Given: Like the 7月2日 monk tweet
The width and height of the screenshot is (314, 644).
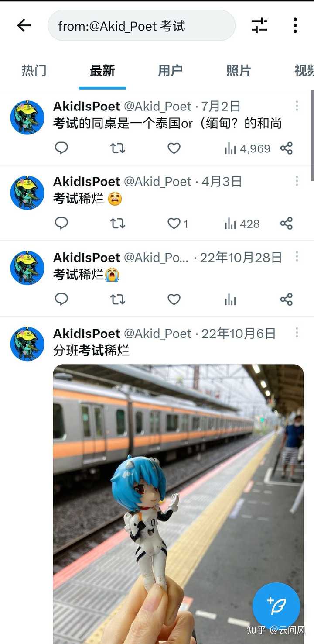Looking at the screenshot, I should point(174,148).
